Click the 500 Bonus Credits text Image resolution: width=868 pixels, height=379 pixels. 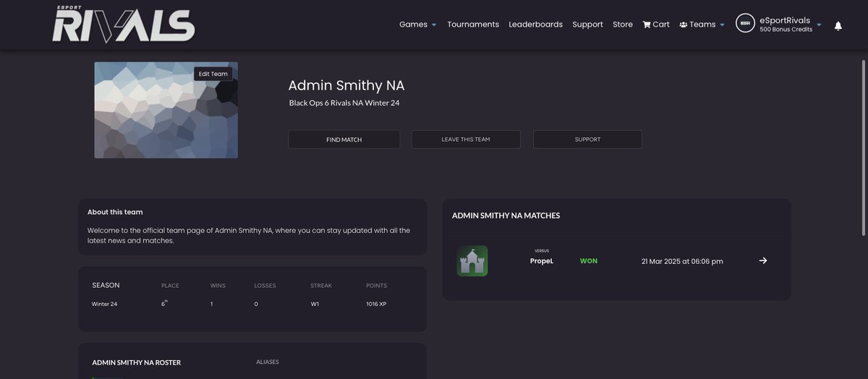point(786,30)
